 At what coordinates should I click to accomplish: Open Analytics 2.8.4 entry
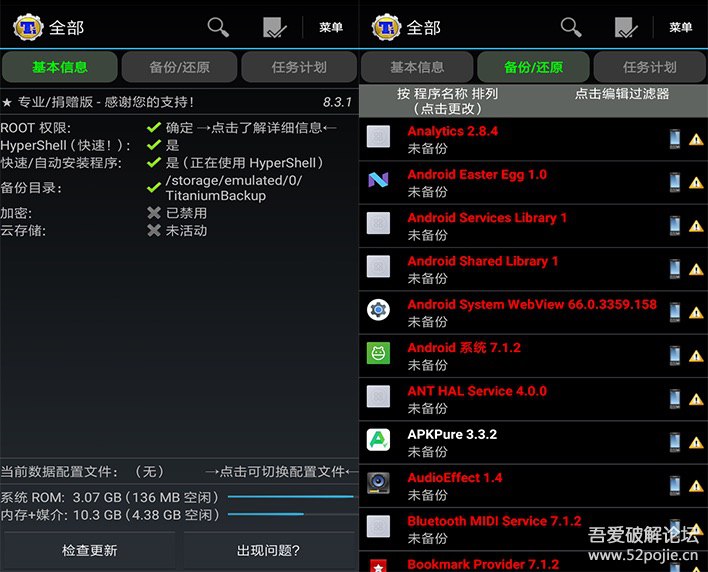tap(533, 139)
